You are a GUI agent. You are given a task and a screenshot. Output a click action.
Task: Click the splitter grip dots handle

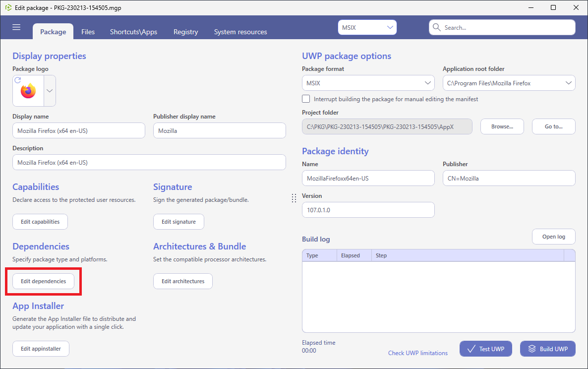294,198
